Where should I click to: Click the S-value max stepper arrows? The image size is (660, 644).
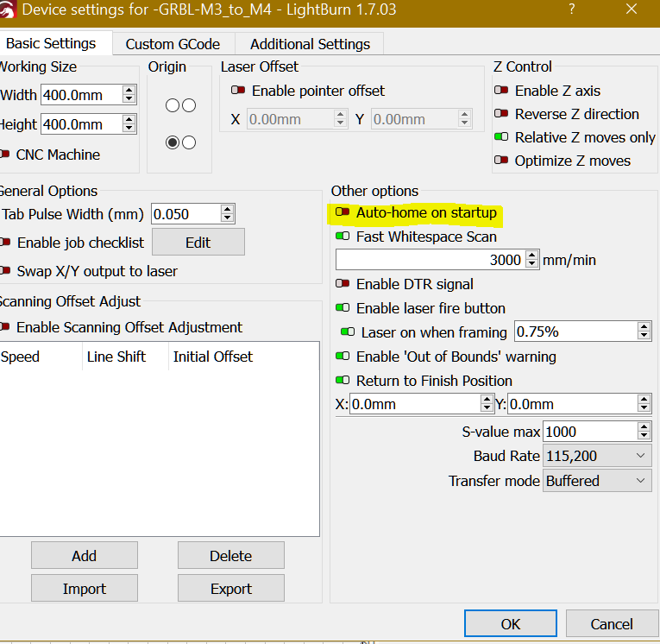click(x=644, y=432)
